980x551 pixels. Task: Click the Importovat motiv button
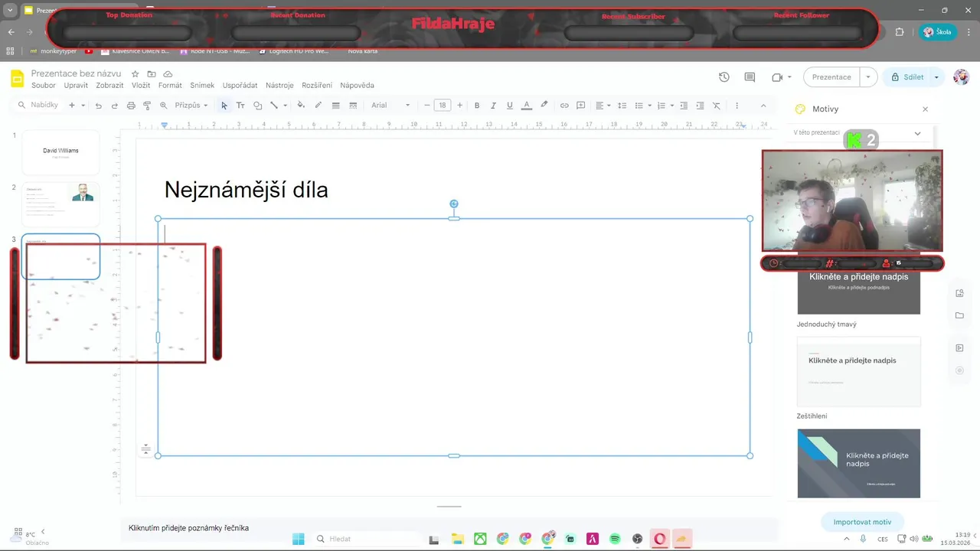(x=862, y=522)
